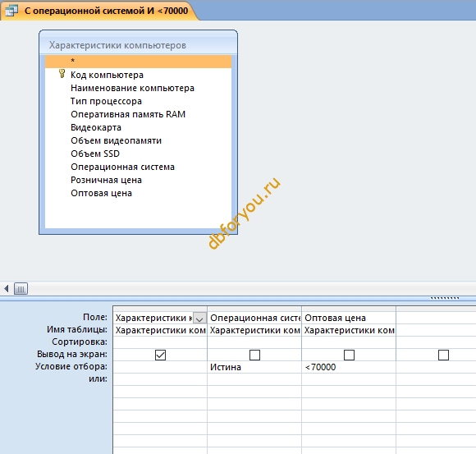Select the asterisk all-fields row in the table

click(x=138, y=61)
